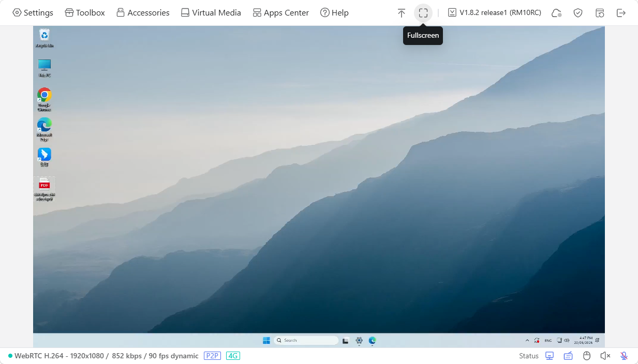
Task: Click the mouse status icon
Action: point(587,356)
